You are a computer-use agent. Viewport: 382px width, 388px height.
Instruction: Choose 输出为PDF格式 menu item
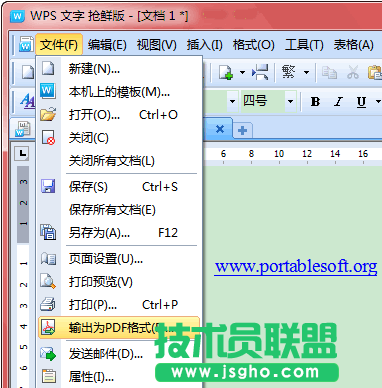(119, 328)
